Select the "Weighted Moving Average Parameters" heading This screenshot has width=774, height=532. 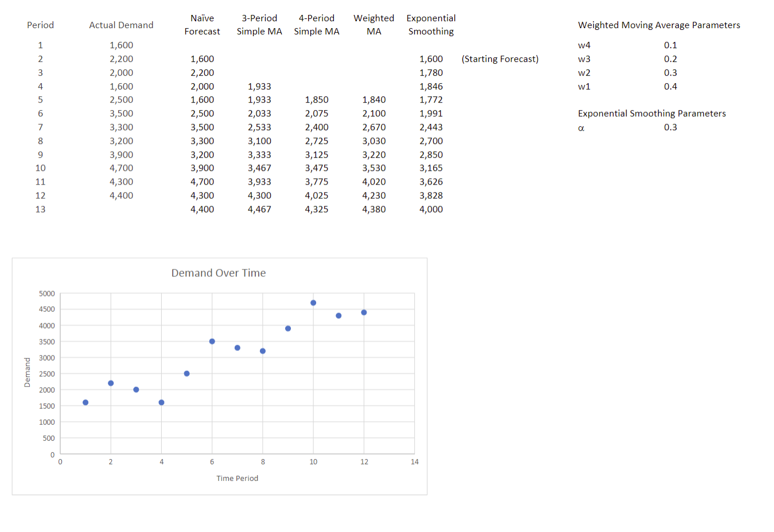659,25
